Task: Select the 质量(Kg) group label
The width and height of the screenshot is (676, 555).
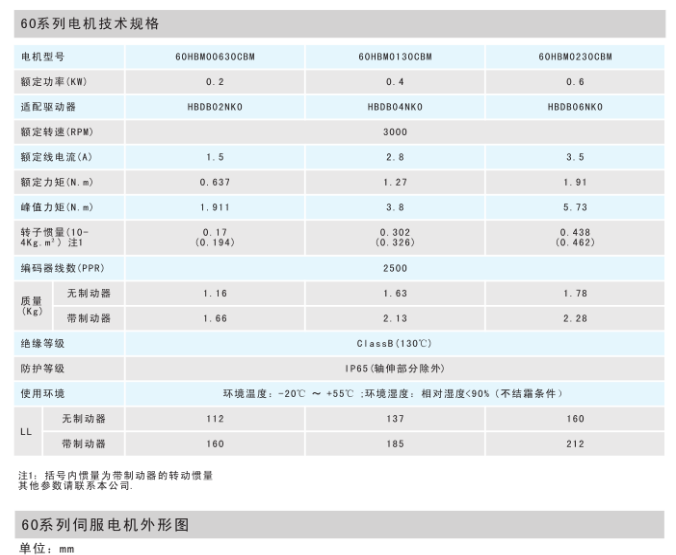Action: point(32,306)
